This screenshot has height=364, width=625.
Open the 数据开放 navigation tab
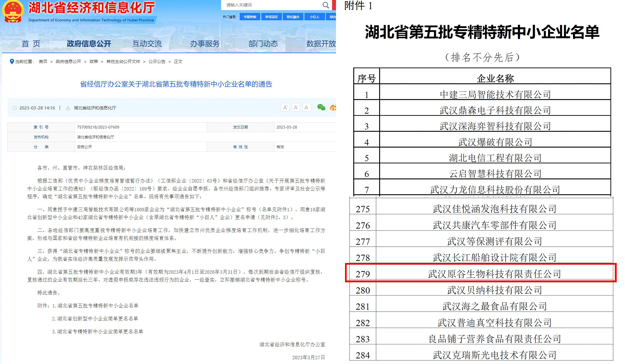pos(321,44)
